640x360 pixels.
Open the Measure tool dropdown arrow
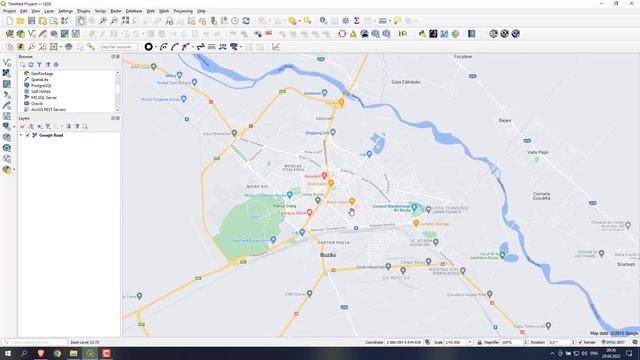(x=390, y=21)
